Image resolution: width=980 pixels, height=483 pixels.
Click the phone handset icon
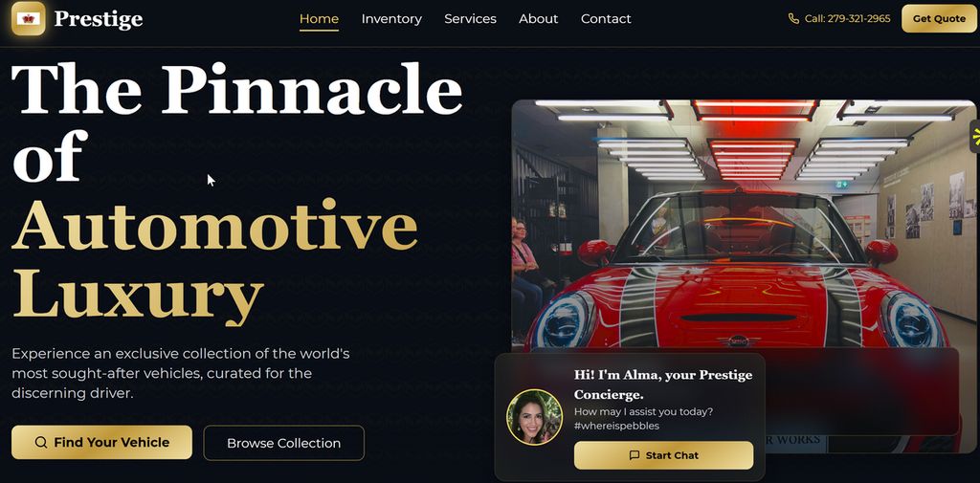[x=793, y=19]
